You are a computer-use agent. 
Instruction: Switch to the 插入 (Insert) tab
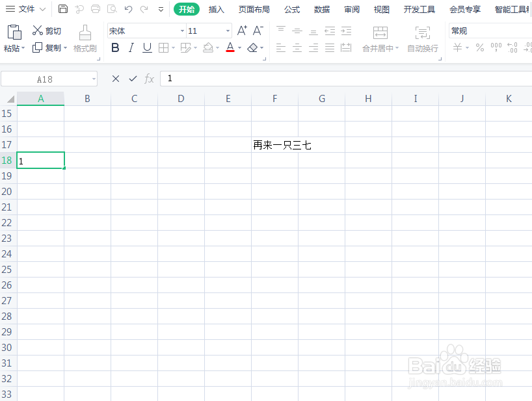click(x=216, y=10)
